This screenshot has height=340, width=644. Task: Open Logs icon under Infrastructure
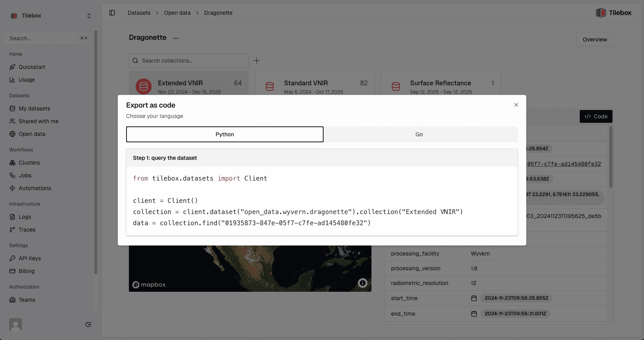(12, 217)
